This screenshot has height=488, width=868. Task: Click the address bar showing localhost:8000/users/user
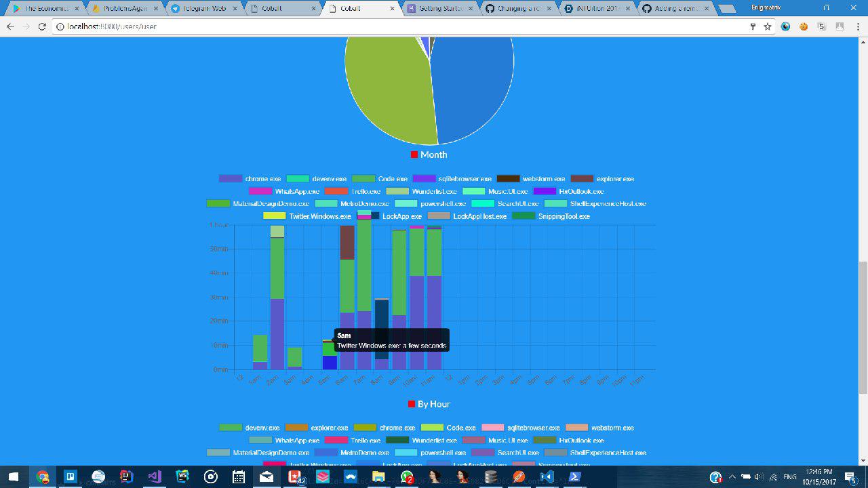tap(400, 26)
